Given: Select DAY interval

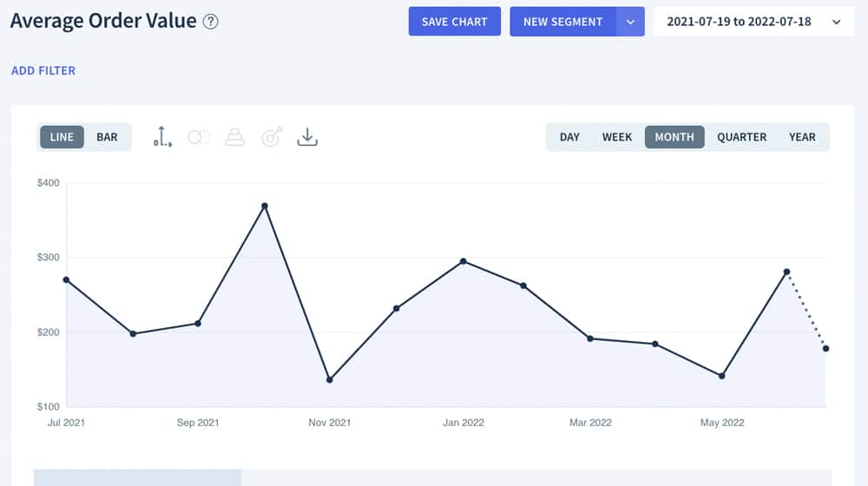Looking at the screenshot, I should 569,137.
